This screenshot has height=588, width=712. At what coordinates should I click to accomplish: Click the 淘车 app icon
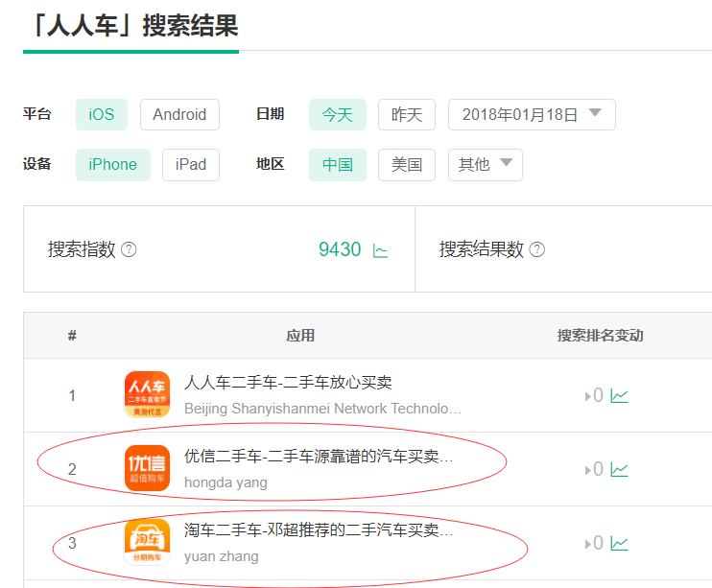click(147, 542)
